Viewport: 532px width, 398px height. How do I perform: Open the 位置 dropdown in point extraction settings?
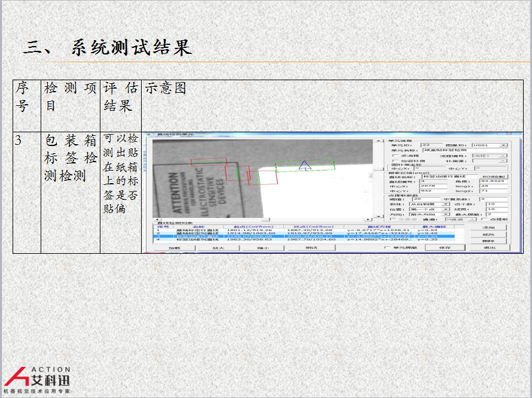pyautogui.click(x=430, y=209)
